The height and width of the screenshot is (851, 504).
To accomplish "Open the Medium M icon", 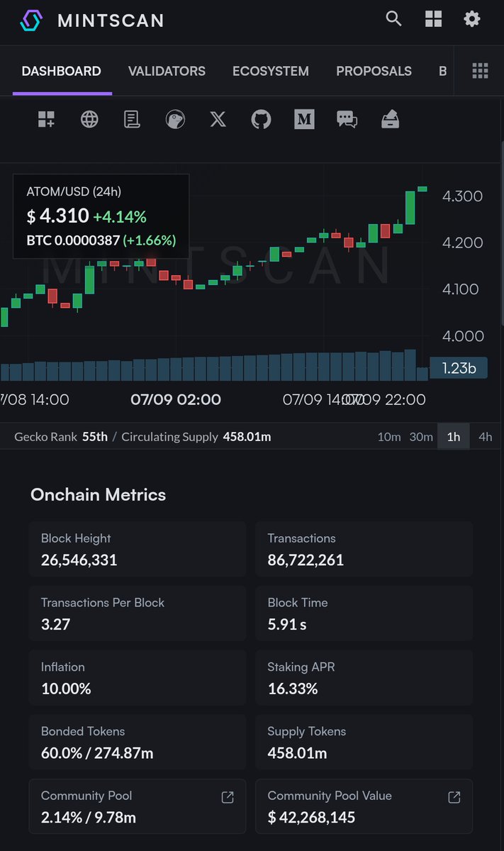I will point(304,119).
